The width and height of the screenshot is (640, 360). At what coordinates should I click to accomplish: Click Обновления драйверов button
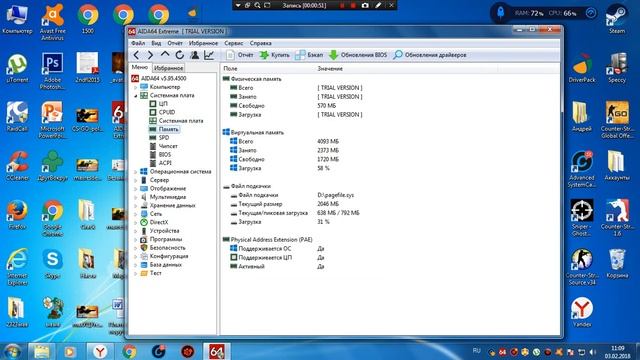point(429,55)
